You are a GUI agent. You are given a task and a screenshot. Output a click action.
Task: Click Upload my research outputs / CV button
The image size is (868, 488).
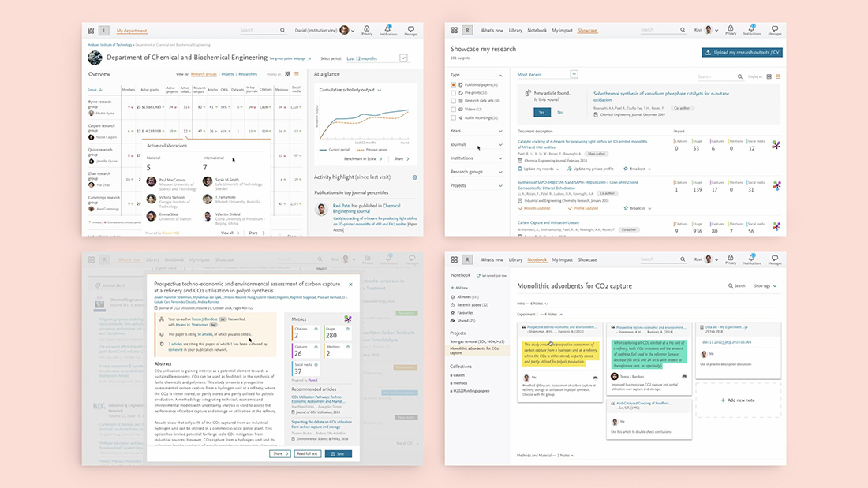pos(742,53)
